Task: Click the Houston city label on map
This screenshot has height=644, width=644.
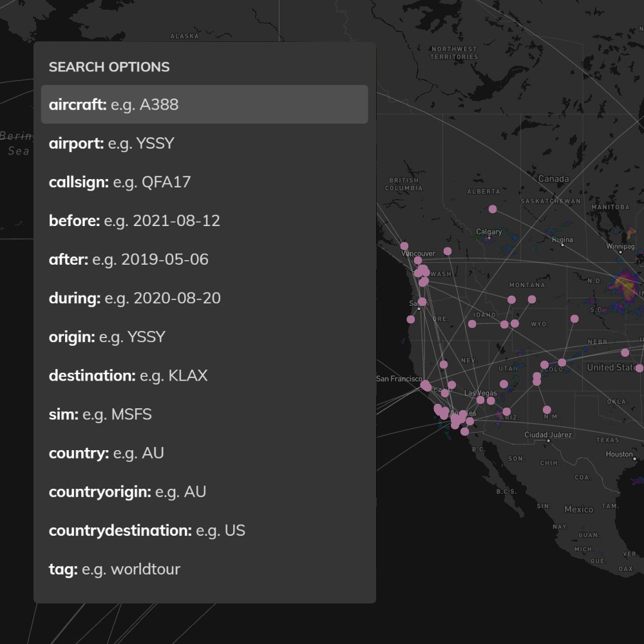Action: (619, 454)
